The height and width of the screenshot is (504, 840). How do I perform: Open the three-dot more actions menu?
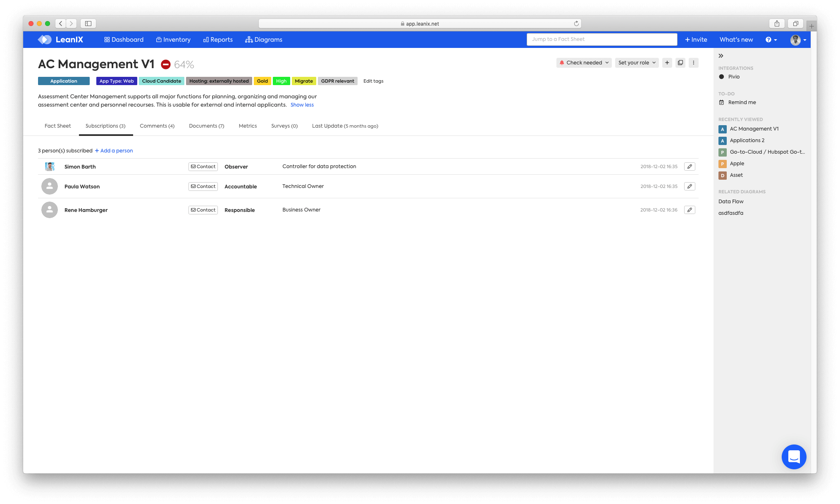click(x=694, y=63)
